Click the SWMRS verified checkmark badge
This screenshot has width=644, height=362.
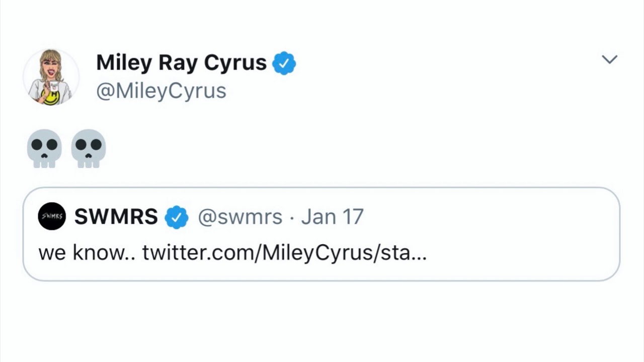[x=177, y=217]
